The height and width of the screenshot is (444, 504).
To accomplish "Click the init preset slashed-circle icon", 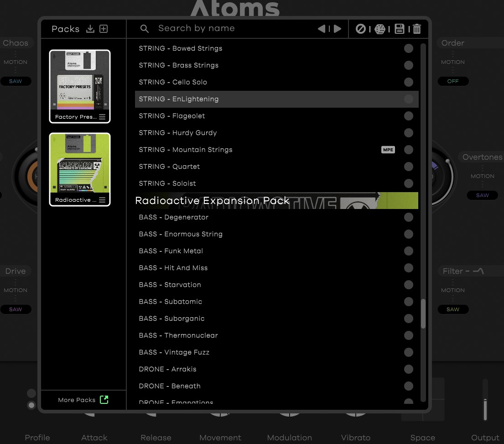I will coord(361,29).
